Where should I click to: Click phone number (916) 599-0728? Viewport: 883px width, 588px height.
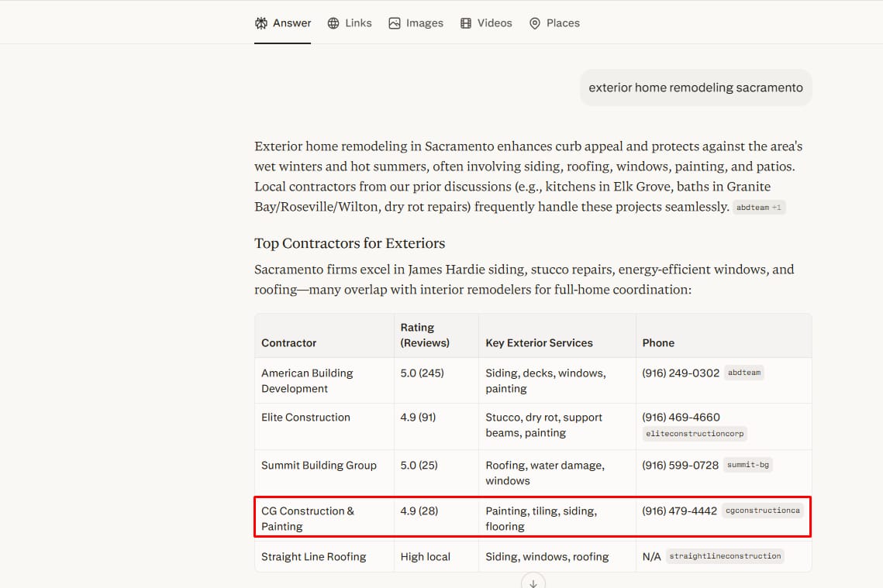680,466
